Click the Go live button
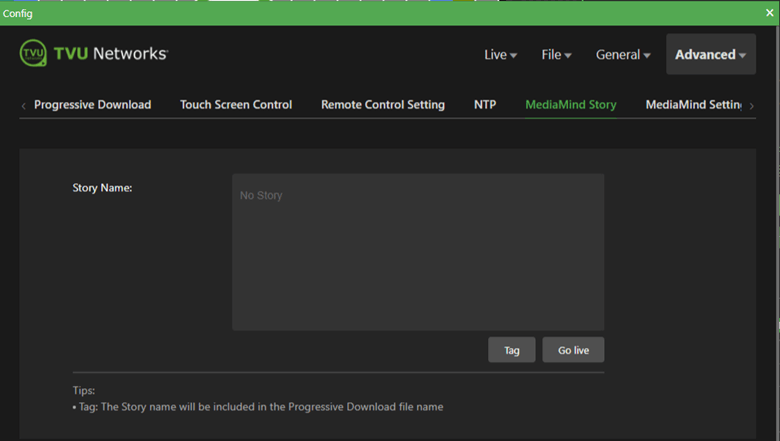The height and width of the screenshot is (441, 780). 573,350
